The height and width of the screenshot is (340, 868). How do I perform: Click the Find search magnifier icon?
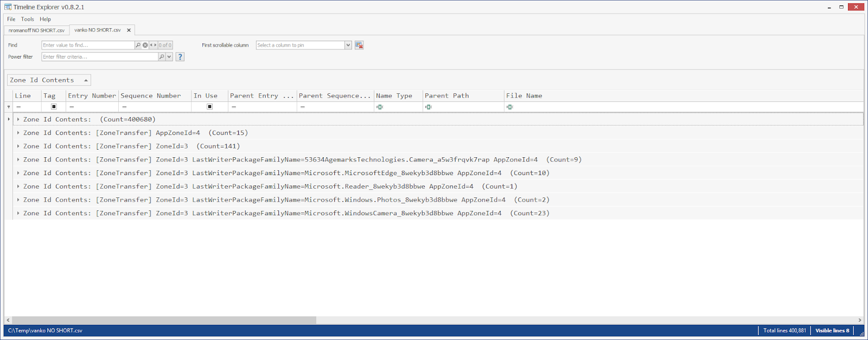pyautogui.click(x=138, y=45)
